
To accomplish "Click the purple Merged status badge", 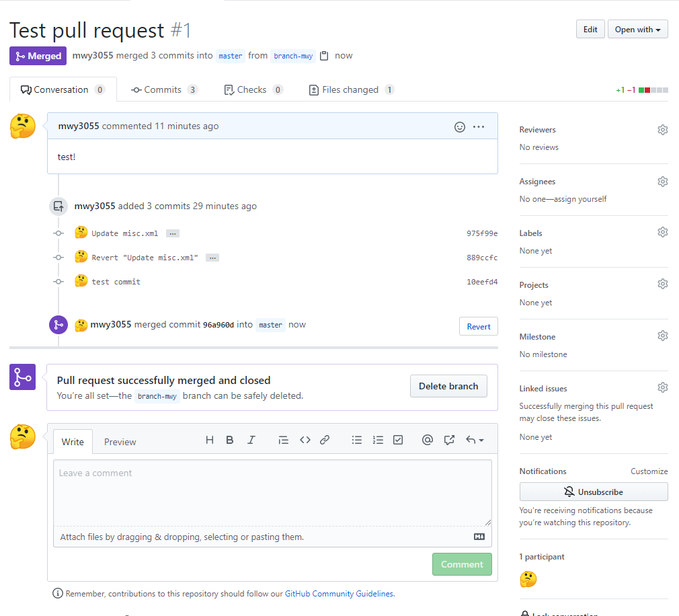I will [x=38, y=56].
